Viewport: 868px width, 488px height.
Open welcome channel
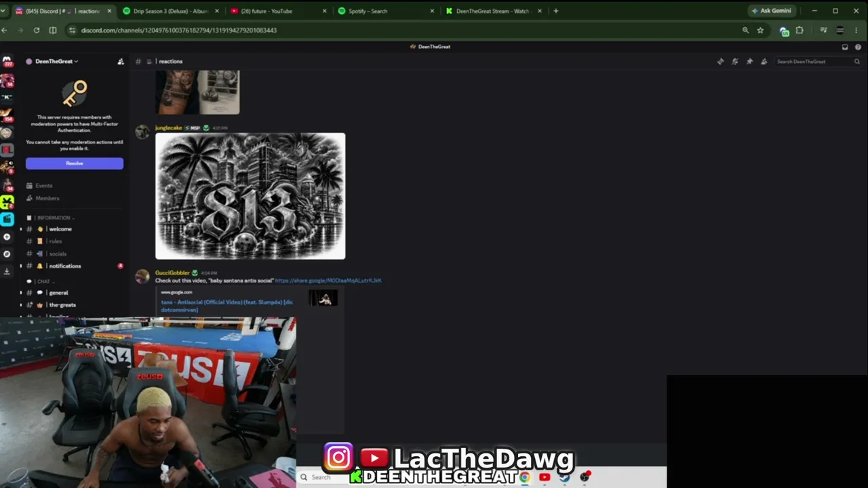coord(75,229)
